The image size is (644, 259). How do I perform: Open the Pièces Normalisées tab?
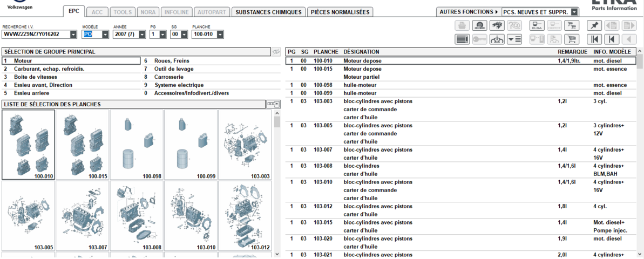click(x=340, y=12)
